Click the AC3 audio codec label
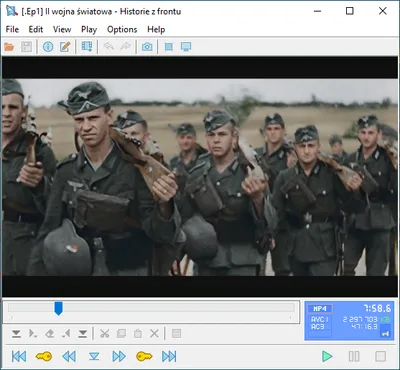 pyautogui.click(x=317, y=327)
